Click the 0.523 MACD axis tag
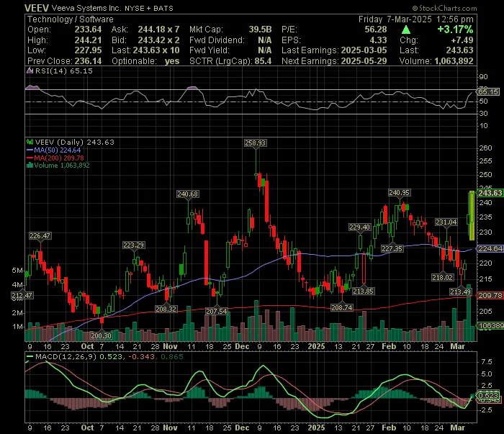Viewport: 504px width, 434px height. pos(488,395)
